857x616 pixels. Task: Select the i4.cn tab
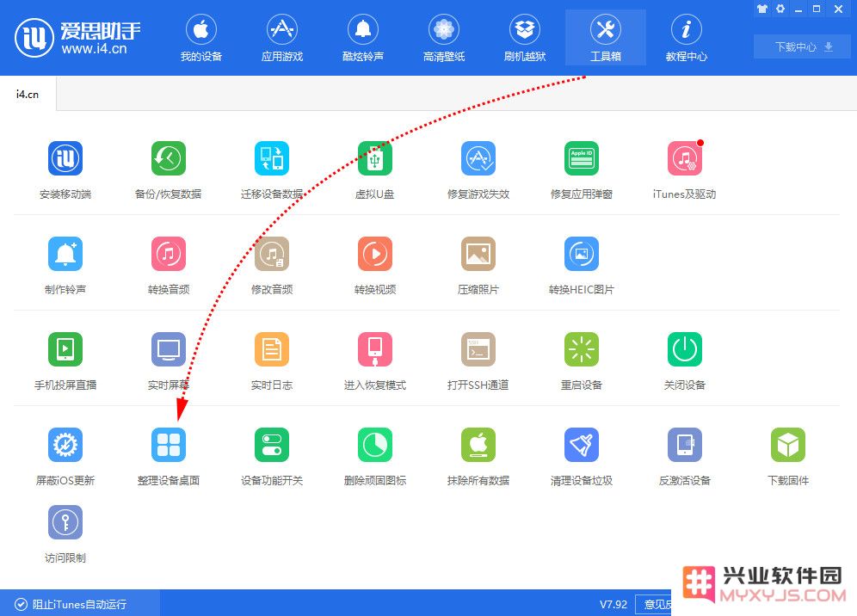point(28,94)
